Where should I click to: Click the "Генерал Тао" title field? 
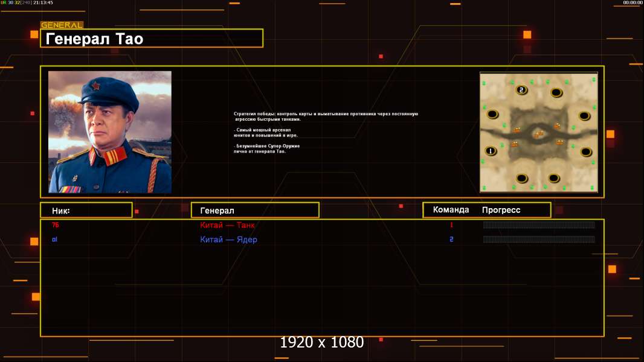click(x=152, y=39)
